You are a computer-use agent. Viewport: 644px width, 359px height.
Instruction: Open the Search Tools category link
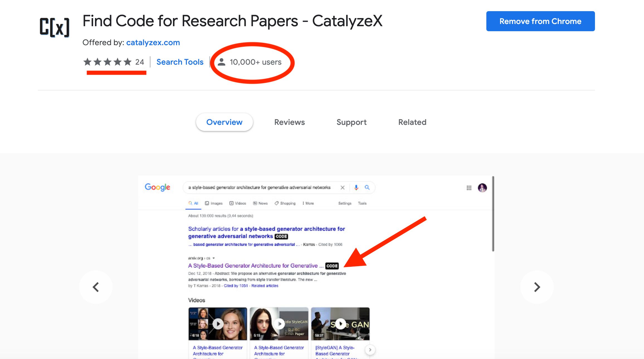(180, 62)
